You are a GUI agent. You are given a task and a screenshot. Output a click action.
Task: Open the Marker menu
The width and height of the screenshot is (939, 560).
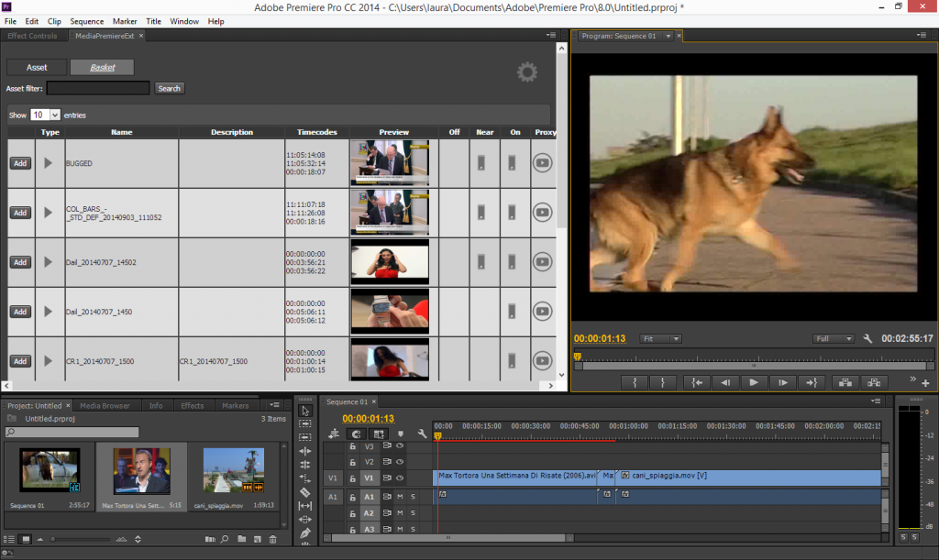[125, 21]
